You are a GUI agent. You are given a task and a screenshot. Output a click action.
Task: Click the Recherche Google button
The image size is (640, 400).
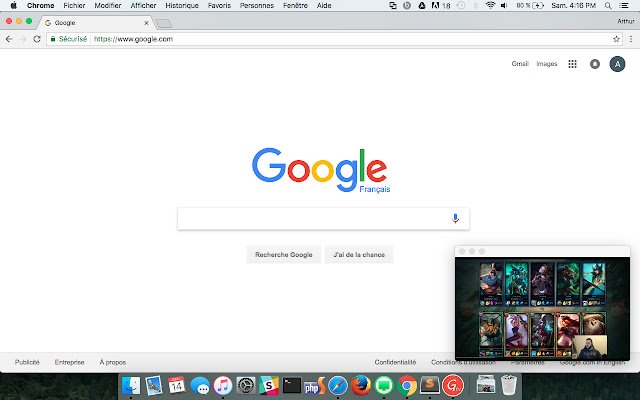point(284,255)
